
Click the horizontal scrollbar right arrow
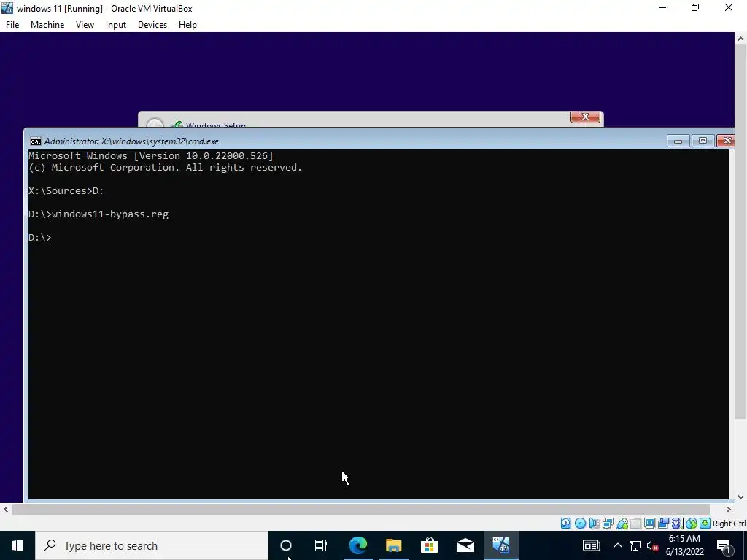729,510
